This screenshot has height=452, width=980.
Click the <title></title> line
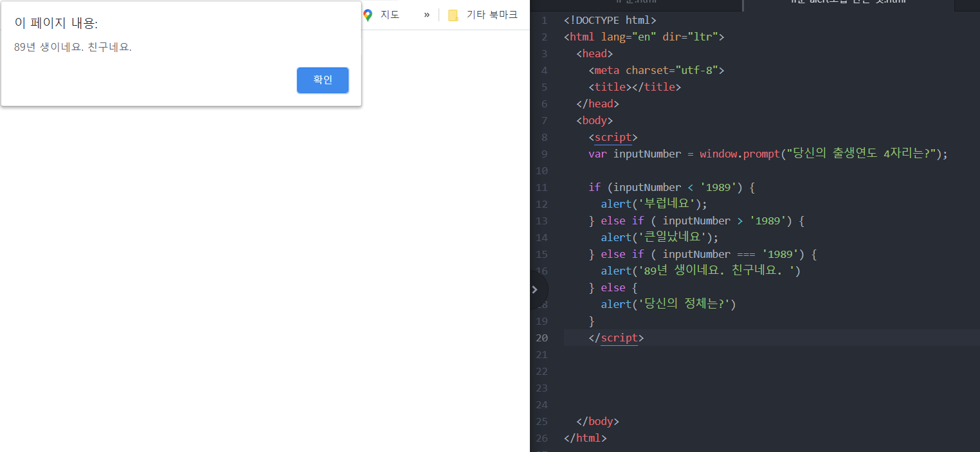(x=634, y=87)
